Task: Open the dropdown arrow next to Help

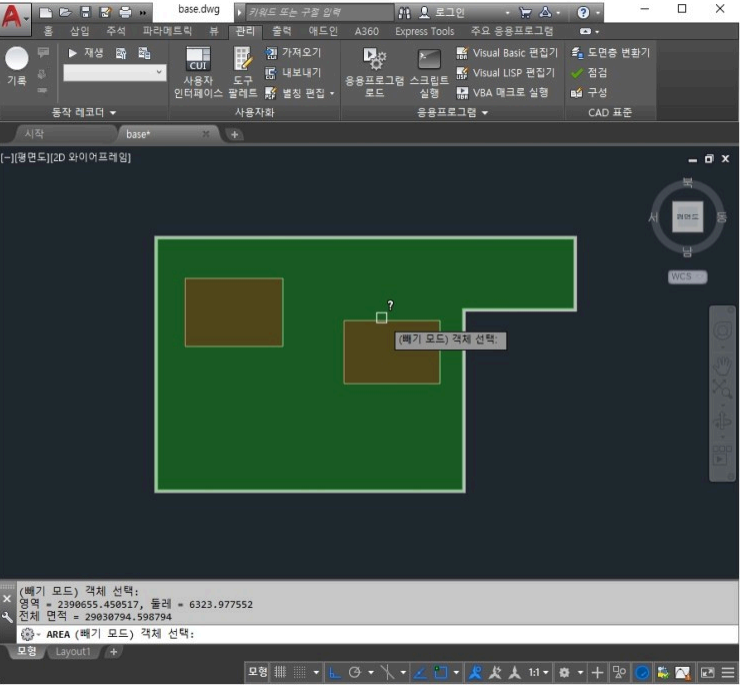Action: (x=597, y=13)
